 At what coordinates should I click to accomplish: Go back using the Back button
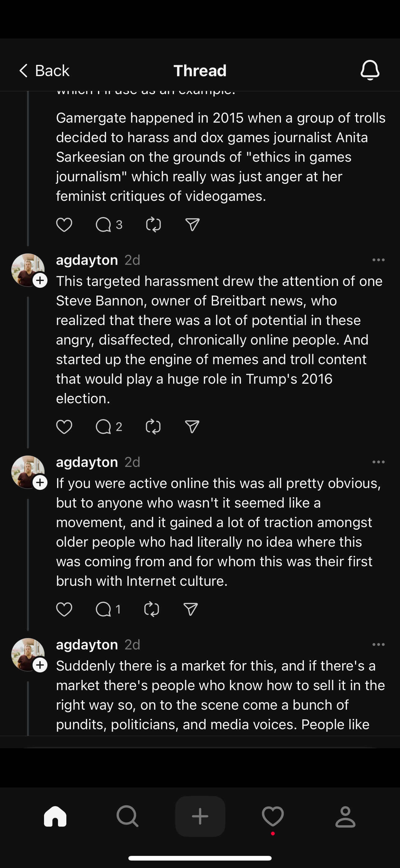tap(44, 71)
